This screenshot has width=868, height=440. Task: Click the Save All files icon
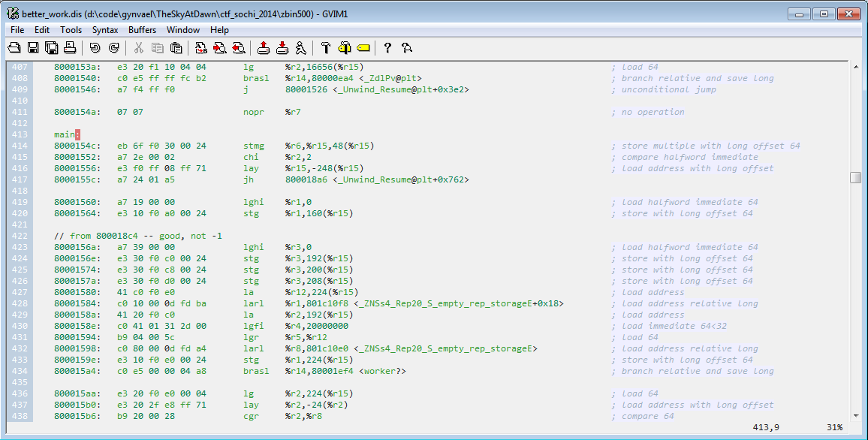[52, 48]
